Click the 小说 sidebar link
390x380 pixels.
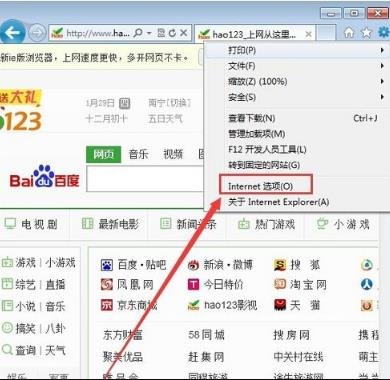coord(25,306)
